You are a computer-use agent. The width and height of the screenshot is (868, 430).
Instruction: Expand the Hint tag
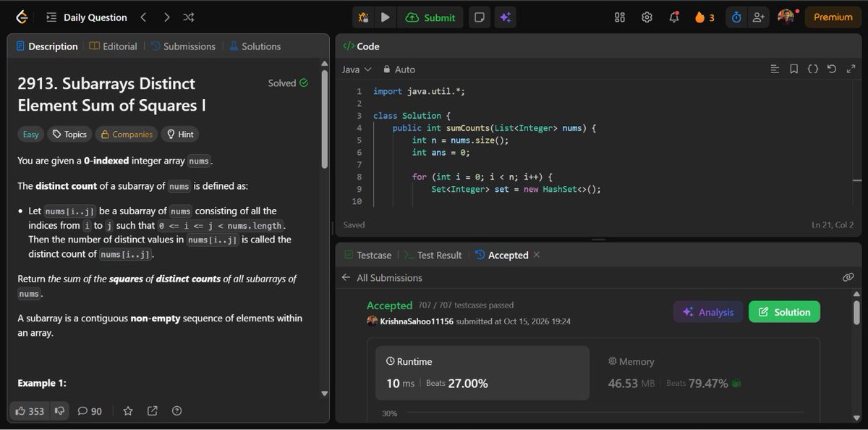[180, 134]
